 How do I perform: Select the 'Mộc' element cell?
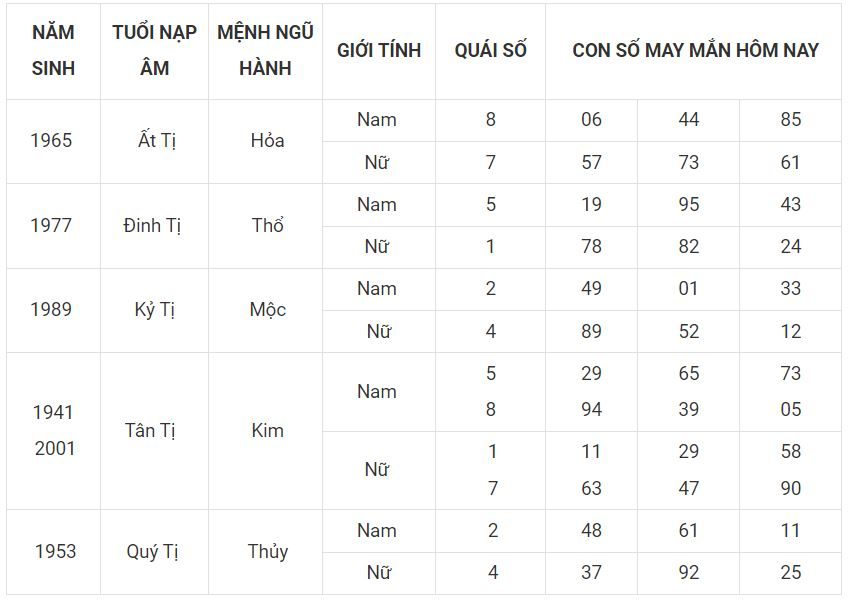267,310
